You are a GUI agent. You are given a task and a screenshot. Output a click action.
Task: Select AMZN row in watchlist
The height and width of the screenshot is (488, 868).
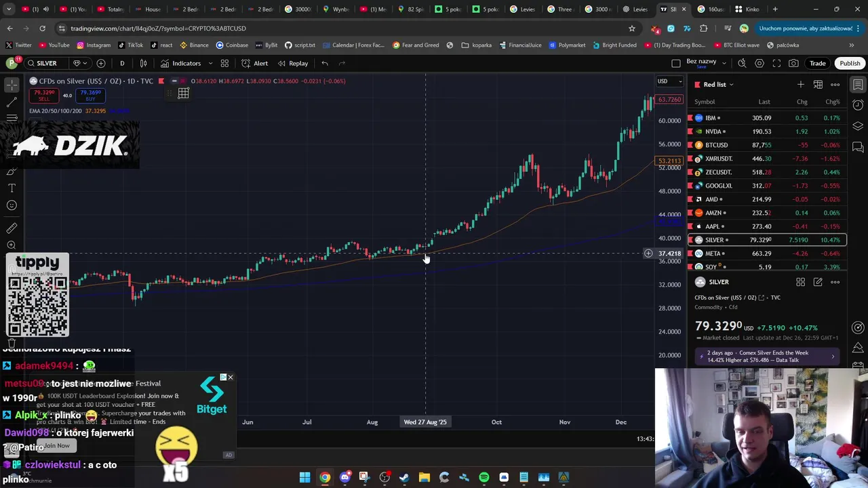(x=767, y=213)
